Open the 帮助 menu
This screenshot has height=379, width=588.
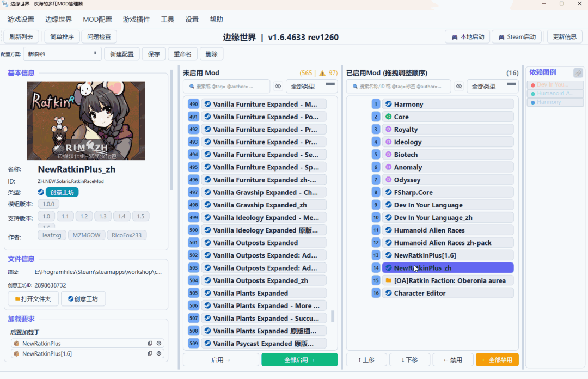tap(216, 20)
